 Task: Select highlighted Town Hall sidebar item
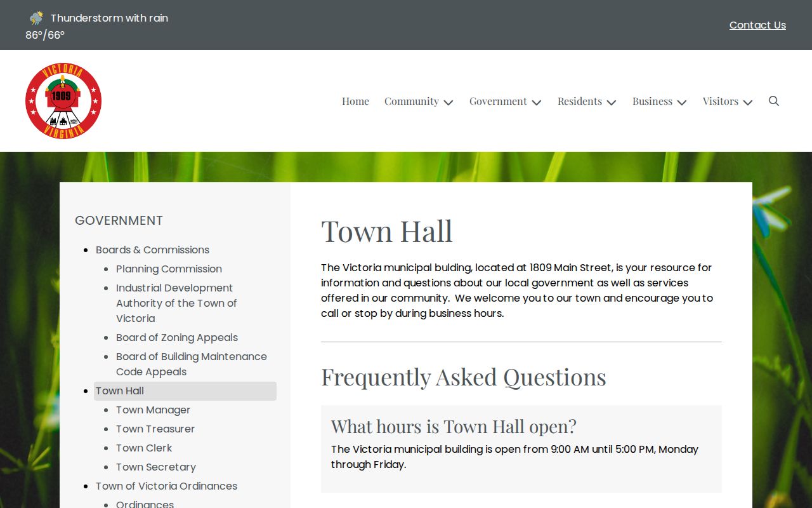tap(185, 391)
